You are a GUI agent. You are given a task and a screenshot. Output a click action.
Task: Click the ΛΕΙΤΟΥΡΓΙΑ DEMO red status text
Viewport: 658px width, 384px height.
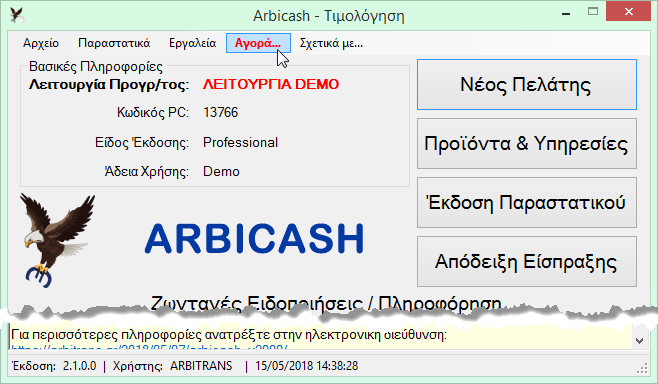coord(271,84)
